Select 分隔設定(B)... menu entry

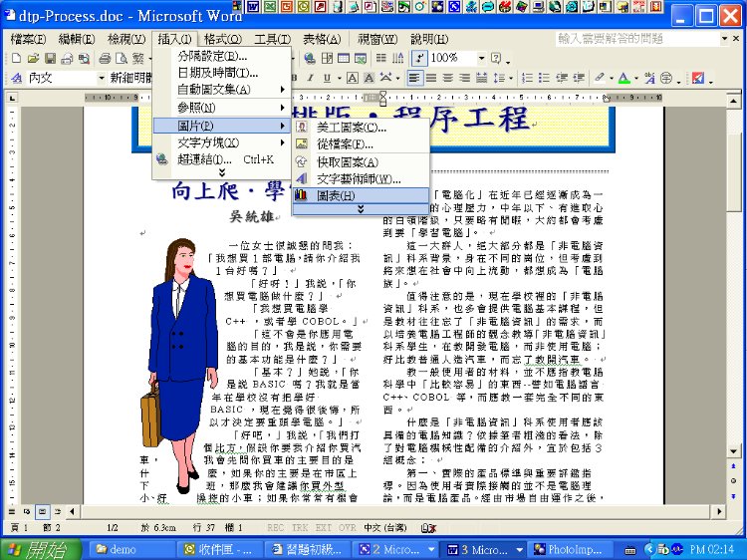(x=221, y=56)
